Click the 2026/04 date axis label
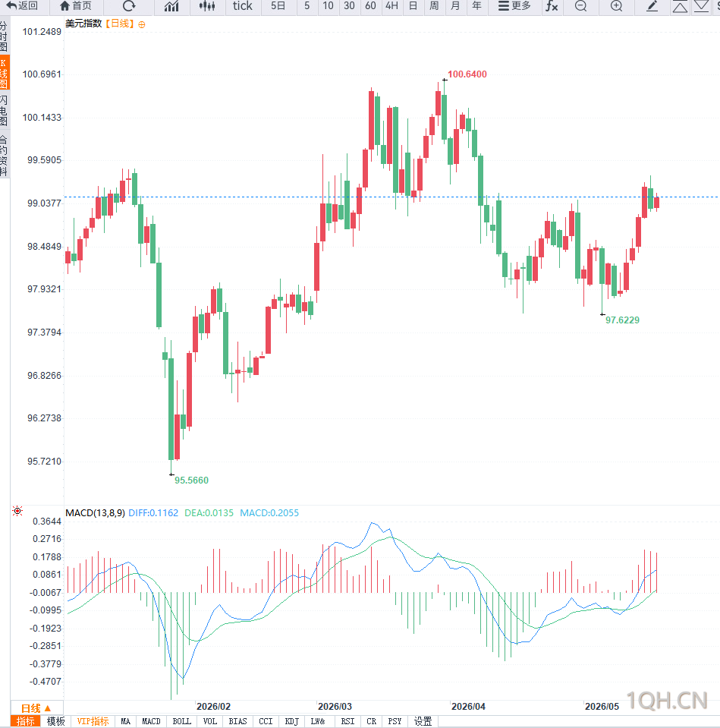 (469, 707)
